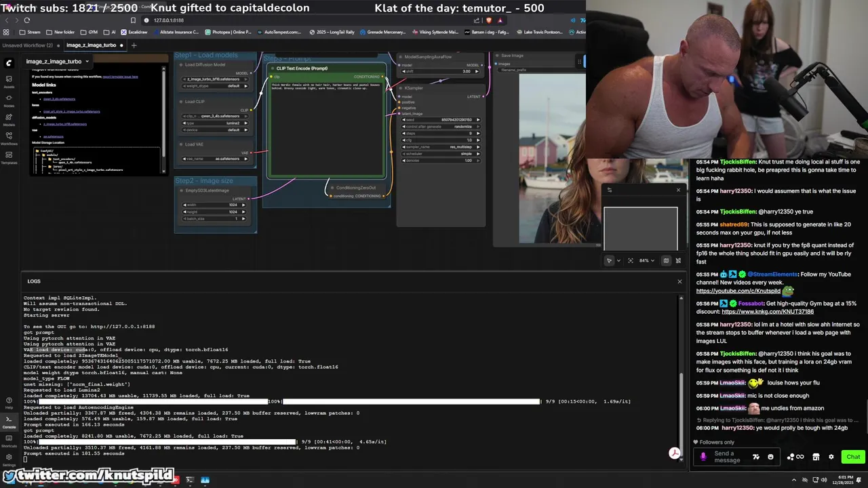
Task: Click the height value field 1024
Action: [x=214, y=211]
